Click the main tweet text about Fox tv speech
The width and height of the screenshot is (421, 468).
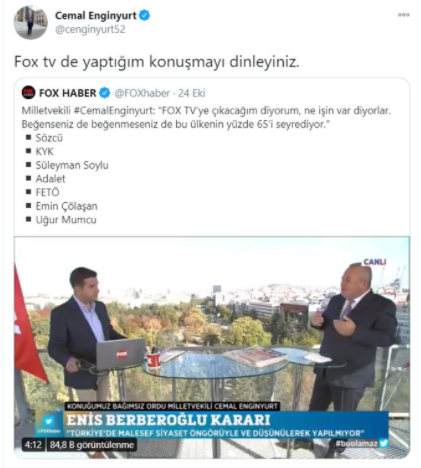(157, 62)
